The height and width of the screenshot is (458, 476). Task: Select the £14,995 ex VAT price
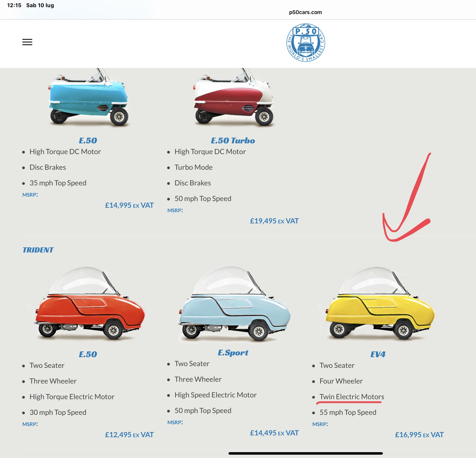click(129, 205)
